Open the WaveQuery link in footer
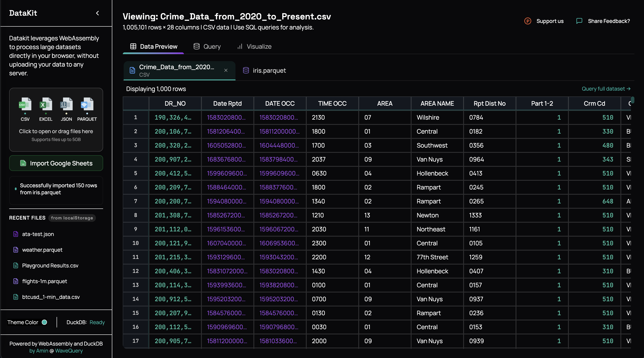 pos(69,351)
